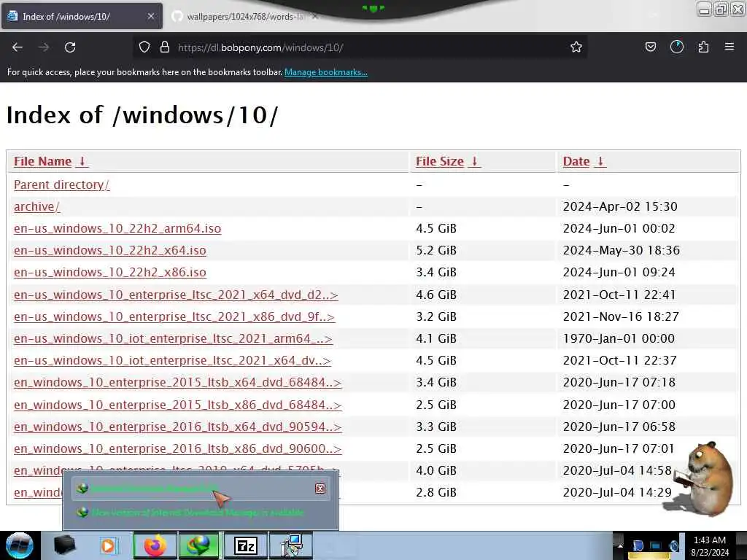Screen dimensions: 747x560
Task: Click the forward navigation arrow
Action: coord(44,47)
